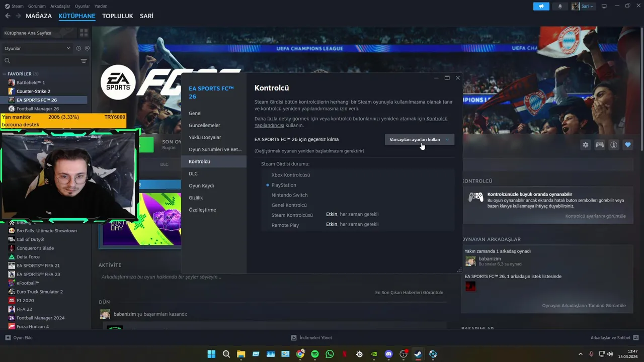The width and height of the screenshot is (644, 362).
Task: Click 'Oynayan Arkadaşların Tümünü Görüntüle'
Action: (x=584, y=306)
